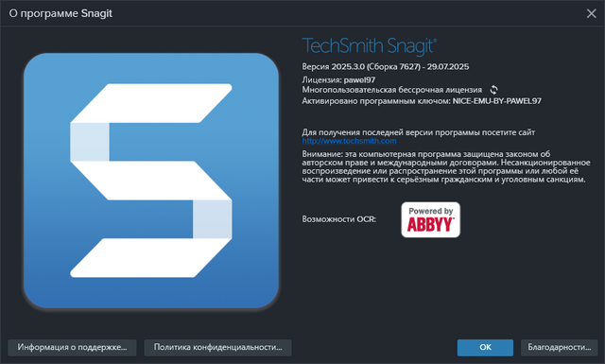Click the Powered by ABBYY badge
This screenshot has width=605, height=364.
coord(431,219)
